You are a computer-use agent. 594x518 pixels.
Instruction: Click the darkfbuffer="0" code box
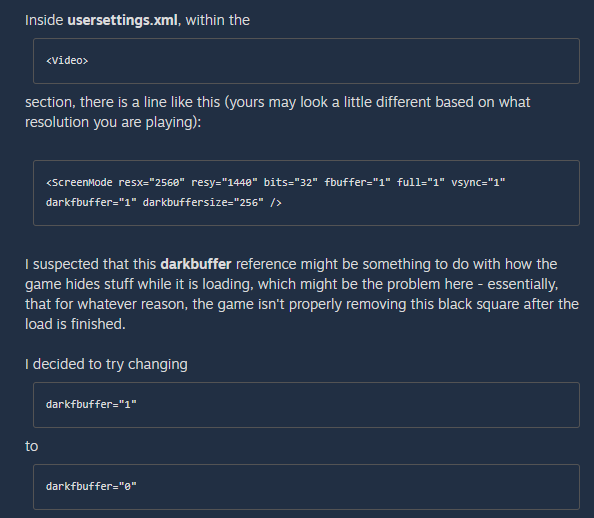tap(306, 487)
